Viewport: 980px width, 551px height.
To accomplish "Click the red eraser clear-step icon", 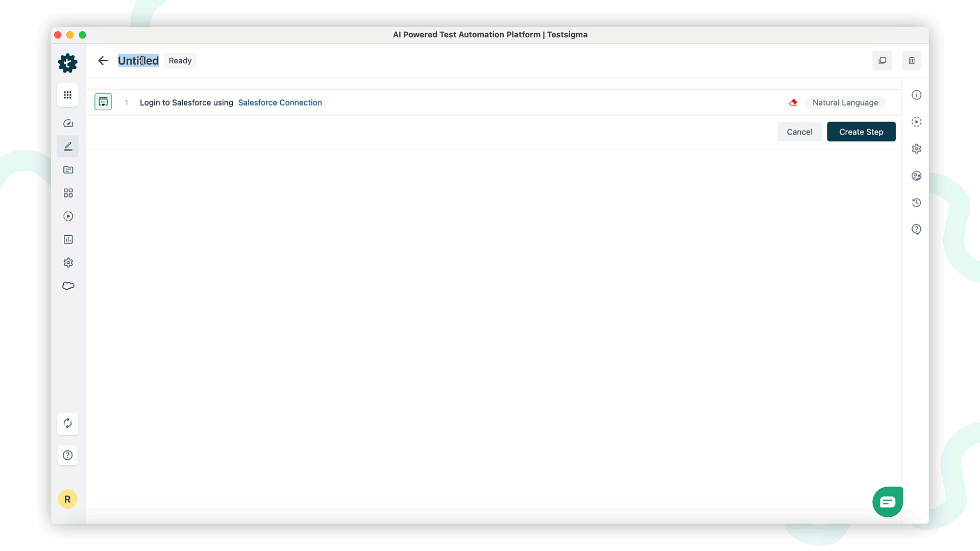I will pos(793,103).
